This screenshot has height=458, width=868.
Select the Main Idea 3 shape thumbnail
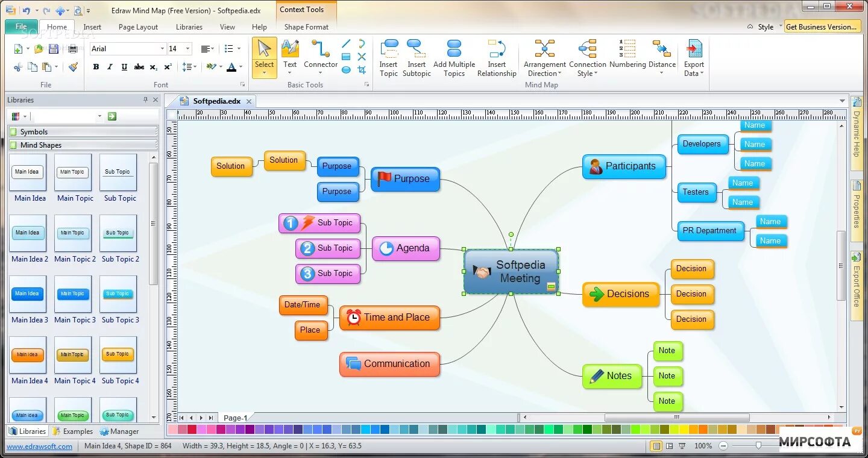(28, 294)
